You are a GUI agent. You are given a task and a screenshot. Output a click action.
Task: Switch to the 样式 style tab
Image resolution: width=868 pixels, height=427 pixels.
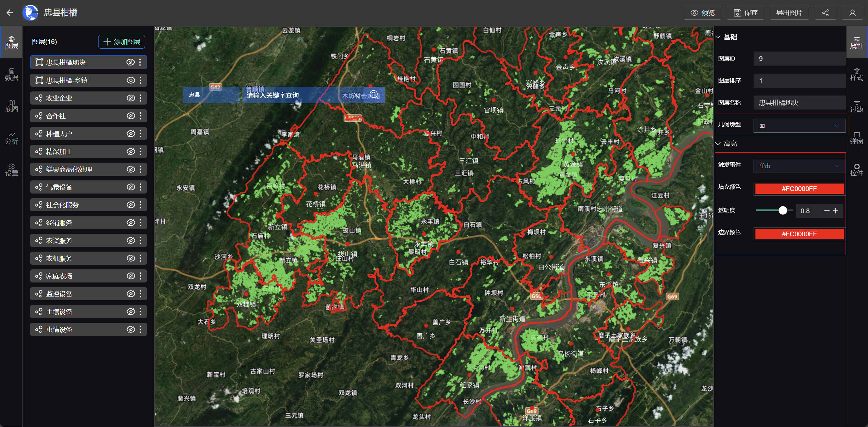click(x=856, y=74)
